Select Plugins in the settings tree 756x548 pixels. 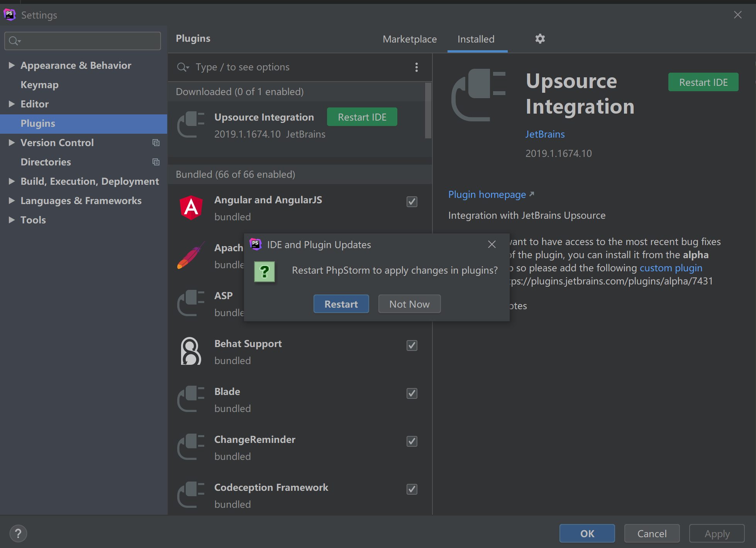coord(83,124)
